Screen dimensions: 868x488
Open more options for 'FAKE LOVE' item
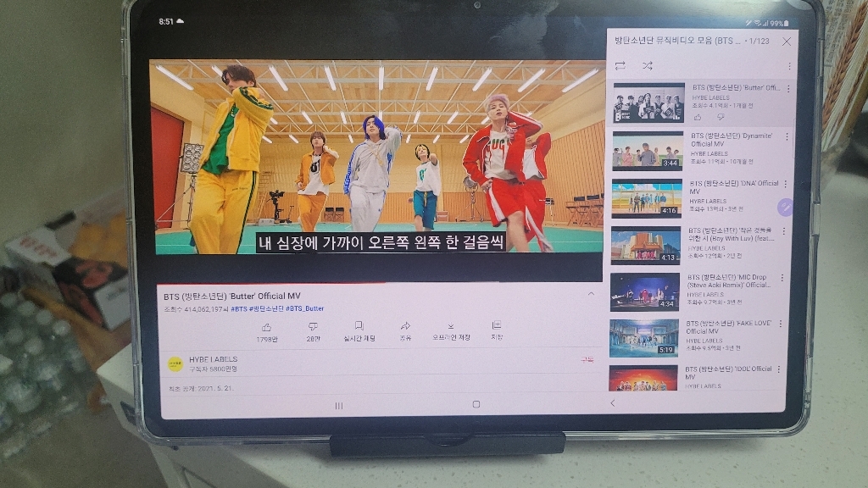click(781, 324)
